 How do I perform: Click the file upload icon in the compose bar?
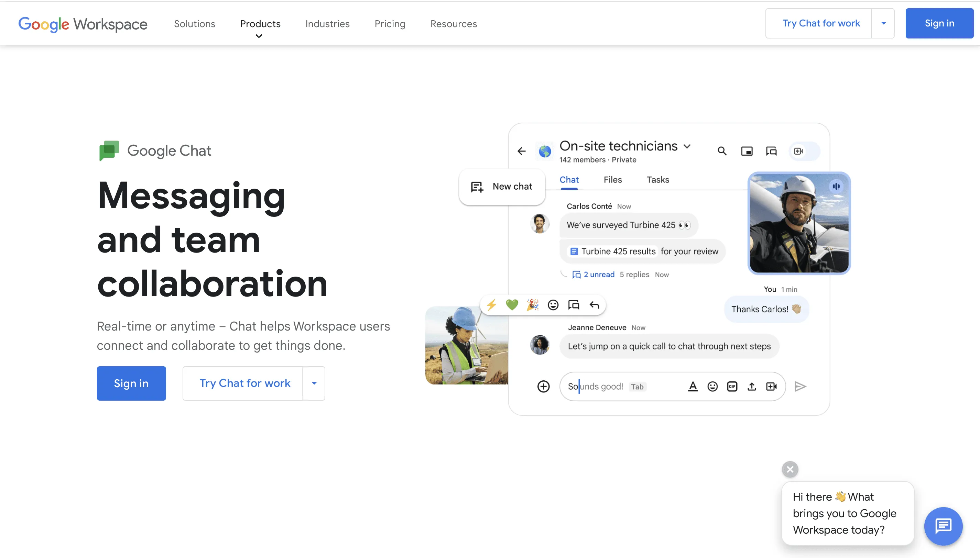751,386
